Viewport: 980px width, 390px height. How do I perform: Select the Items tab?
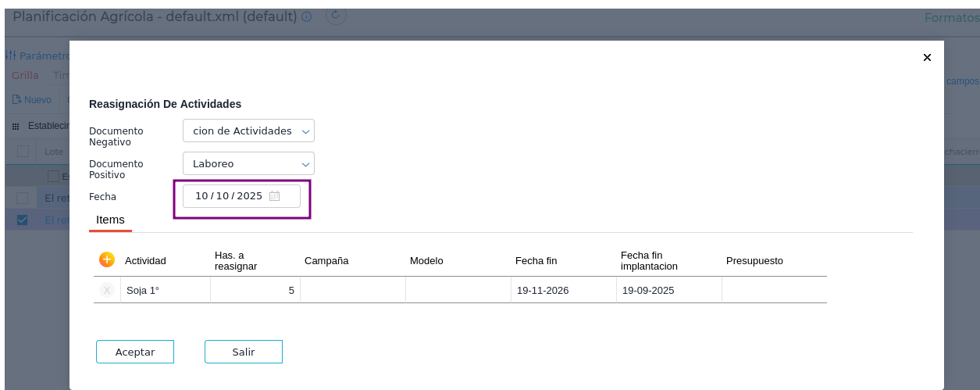110,220
